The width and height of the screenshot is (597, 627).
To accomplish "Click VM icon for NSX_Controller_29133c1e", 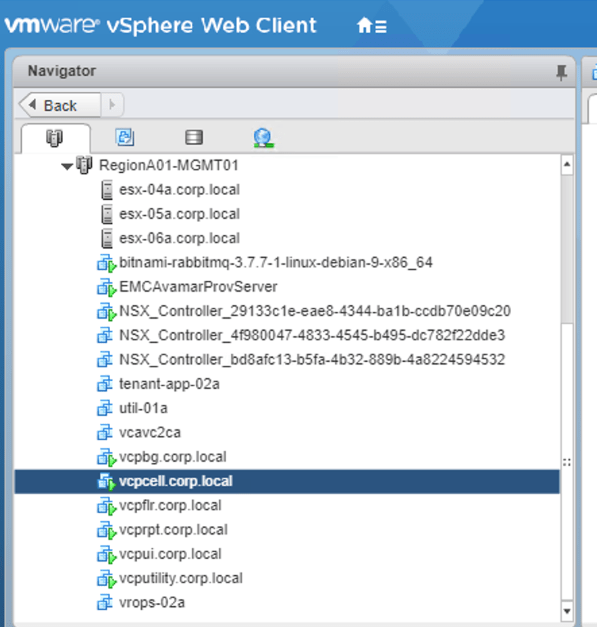I will click(106, 312).
